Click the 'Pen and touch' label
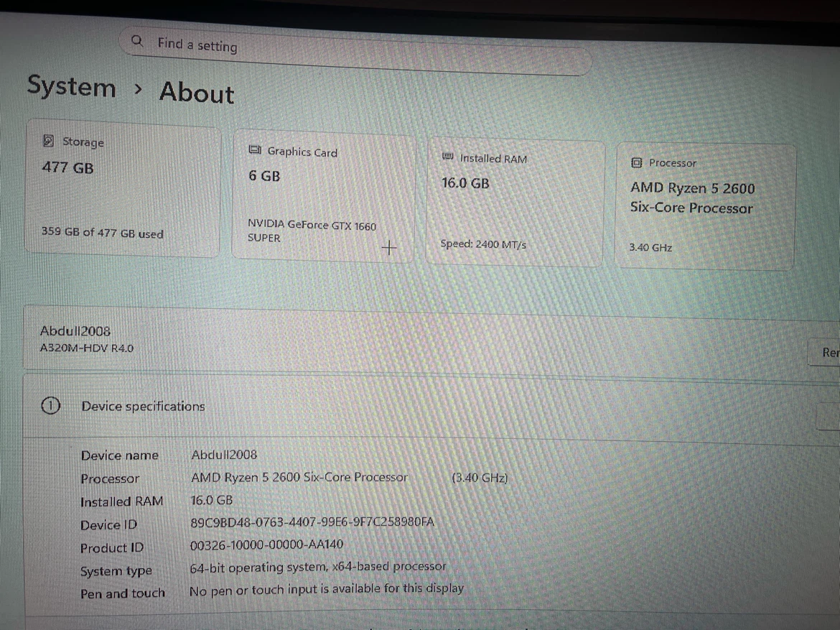The height and width of the screenshot is (630, 840). click(123, 593)
